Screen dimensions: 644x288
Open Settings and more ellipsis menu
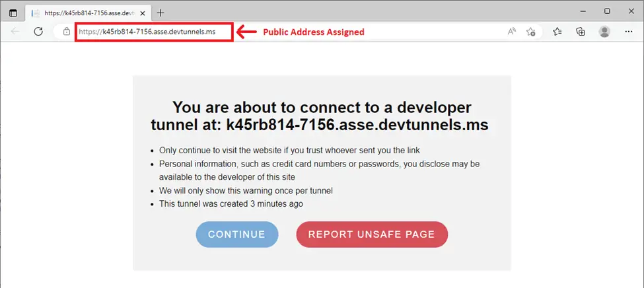pyautogui.click(x=628, y=32)
